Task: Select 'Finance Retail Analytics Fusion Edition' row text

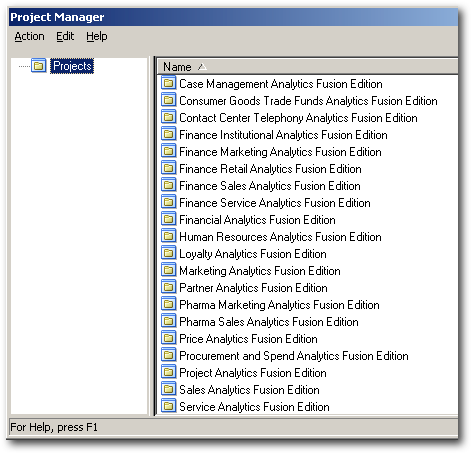Action: click(x=270, y=169)
